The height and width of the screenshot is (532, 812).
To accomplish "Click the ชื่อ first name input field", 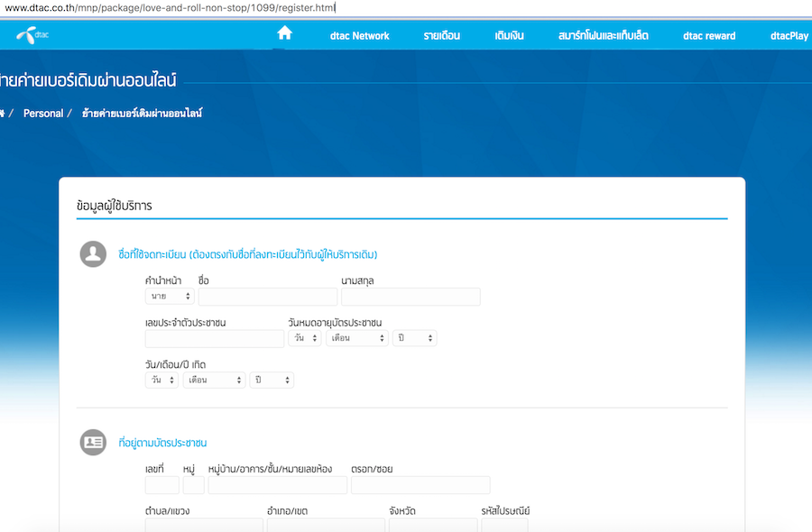I will point(268,297).
